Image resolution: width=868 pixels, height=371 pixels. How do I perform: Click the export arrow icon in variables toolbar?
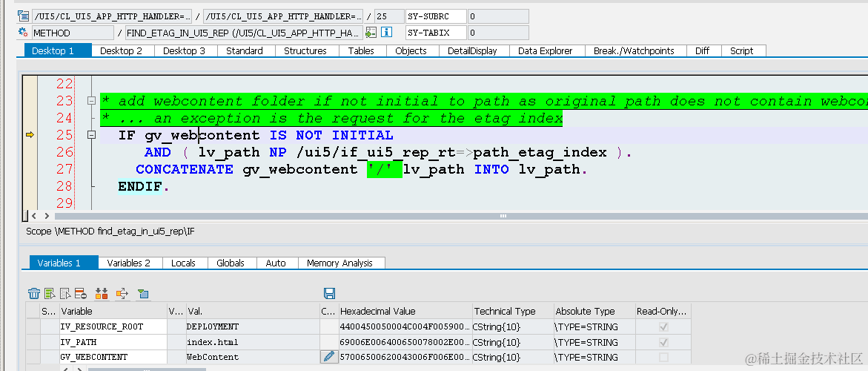[x=122, y=294]
